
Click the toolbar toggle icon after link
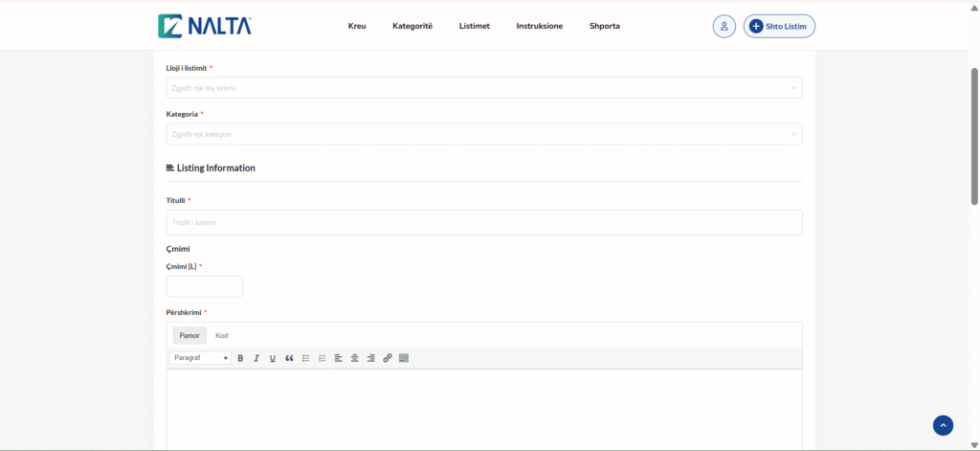tap(404, 358)
